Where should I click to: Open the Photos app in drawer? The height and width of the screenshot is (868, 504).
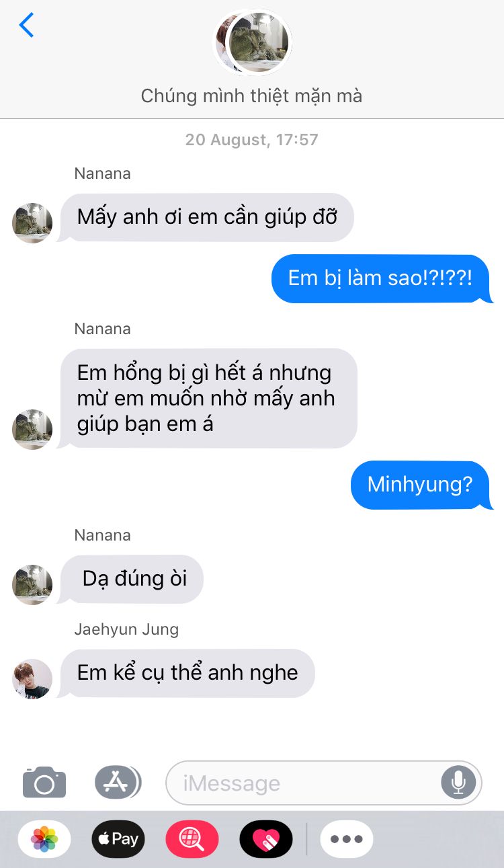point(44,839)
